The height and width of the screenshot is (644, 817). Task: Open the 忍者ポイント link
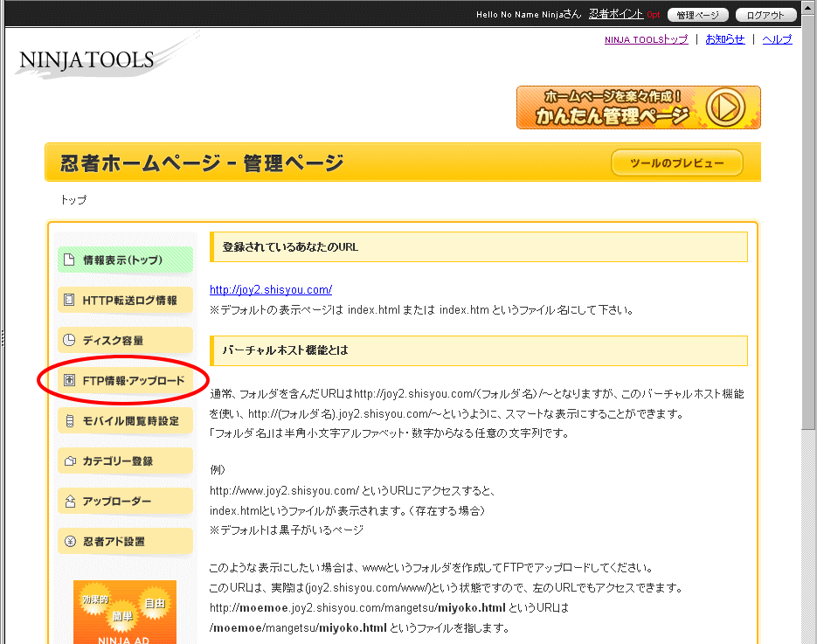pyautogui.click(x=616, y=14)
